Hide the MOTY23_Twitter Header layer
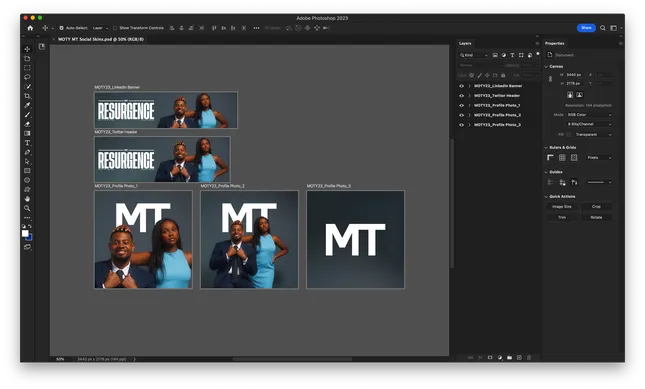Viewport: 645px width, 389px height. tap(461, 96)
